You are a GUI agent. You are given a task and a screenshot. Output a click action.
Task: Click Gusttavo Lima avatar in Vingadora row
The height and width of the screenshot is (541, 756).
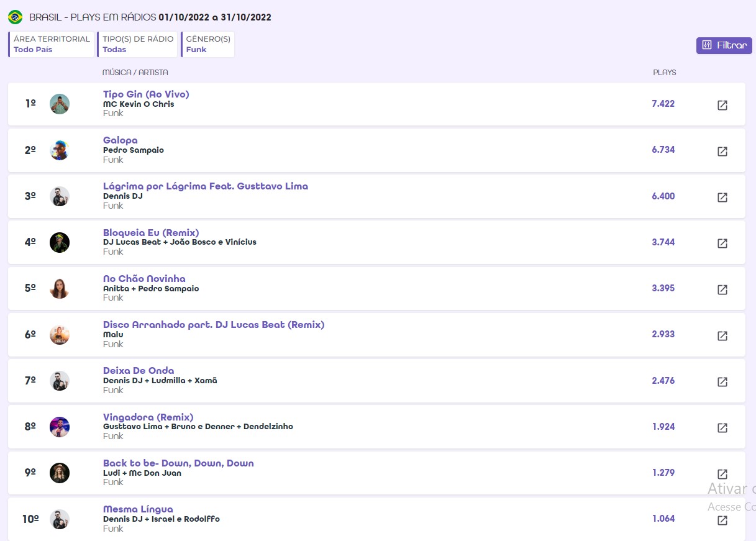60,427
